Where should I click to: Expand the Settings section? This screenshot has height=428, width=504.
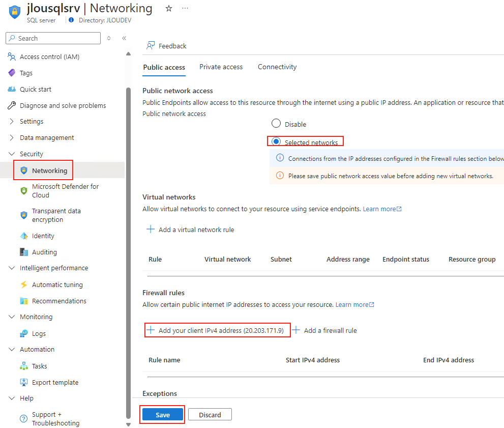click(12, 121)
